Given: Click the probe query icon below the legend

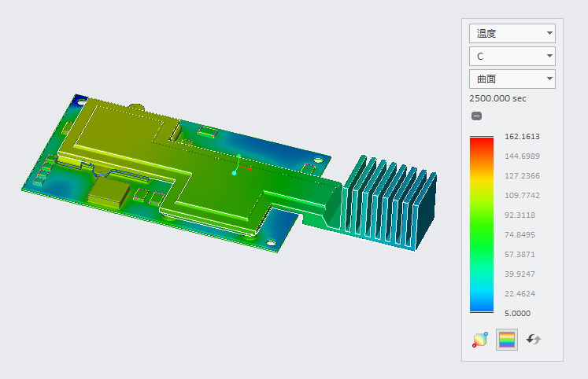Looking at the screenshot, I should tap(479, 340).
